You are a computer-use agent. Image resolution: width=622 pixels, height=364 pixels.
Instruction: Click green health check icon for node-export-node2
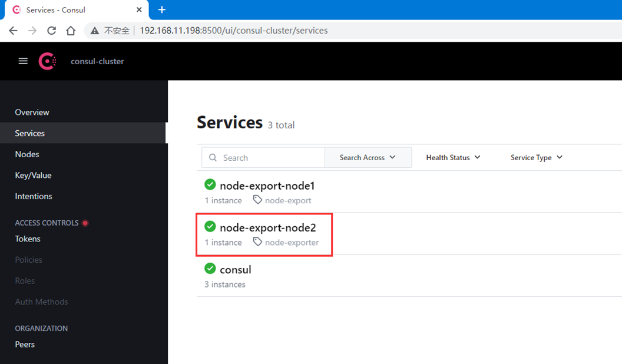pyautogui.click(x=210, y=226)
